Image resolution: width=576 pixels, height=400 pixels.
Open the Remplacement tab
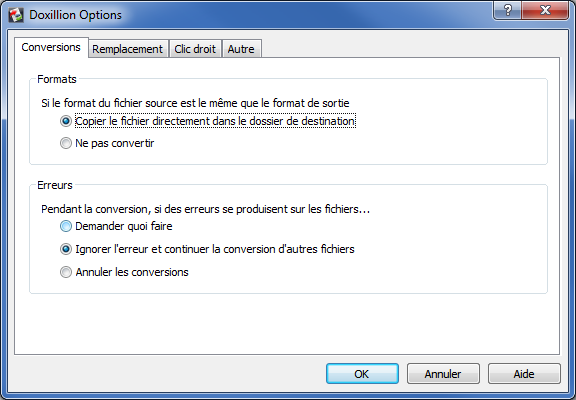[x=127, y=49]
